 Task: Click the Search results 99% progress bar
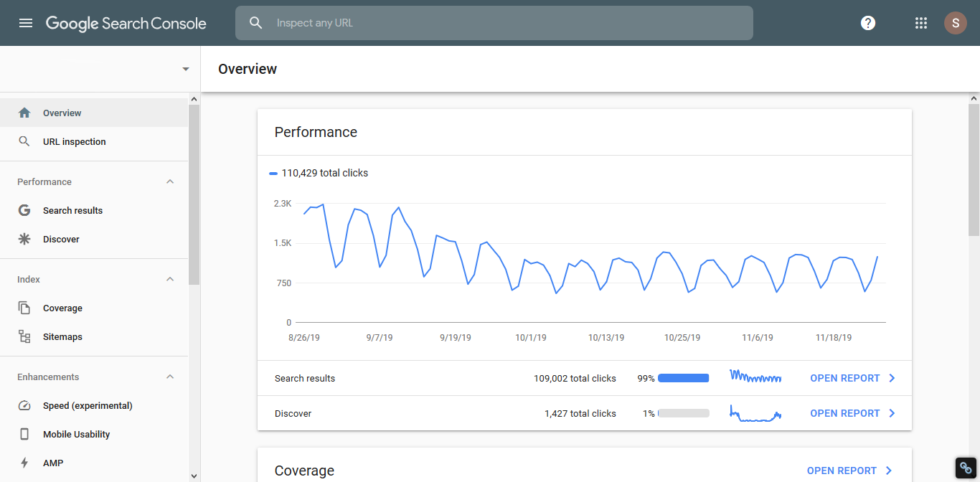click(683, 378)
